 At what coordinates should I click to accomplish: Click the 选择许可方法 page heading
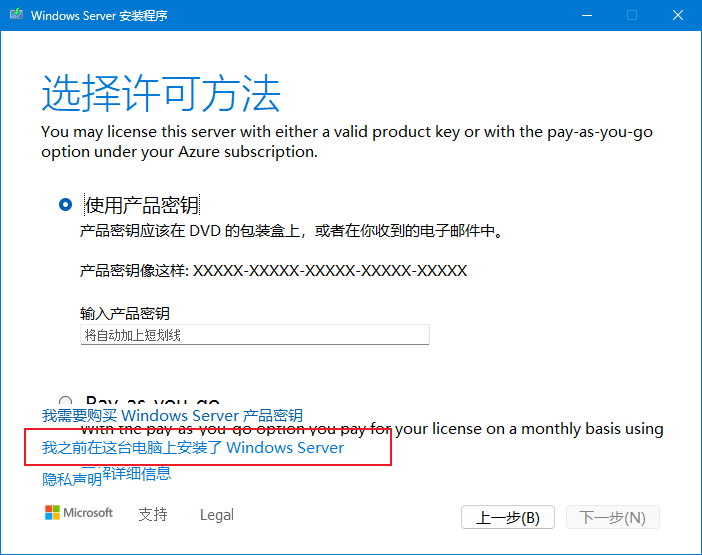161,93
